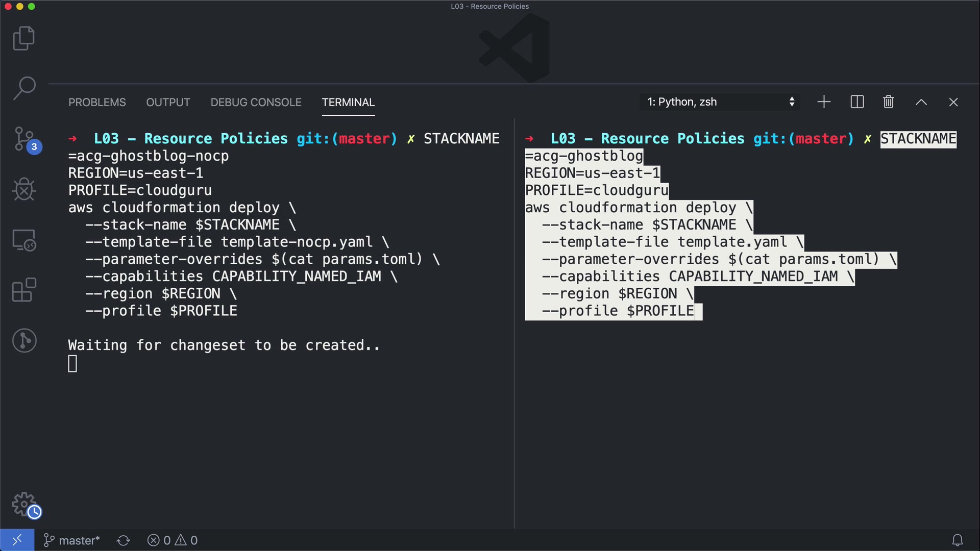Kill terminal with trash icon

click(888, 102)
